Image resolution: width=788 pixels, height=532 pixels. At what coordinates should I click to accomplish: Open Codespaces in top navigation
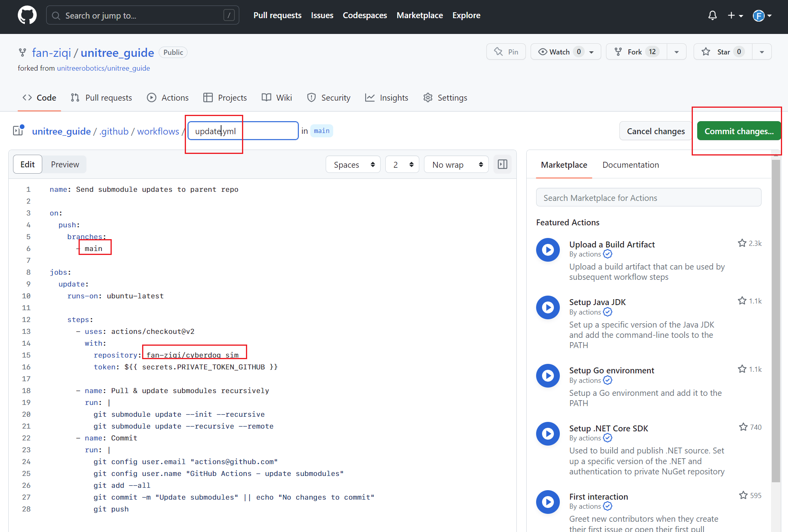click(365, 15)
